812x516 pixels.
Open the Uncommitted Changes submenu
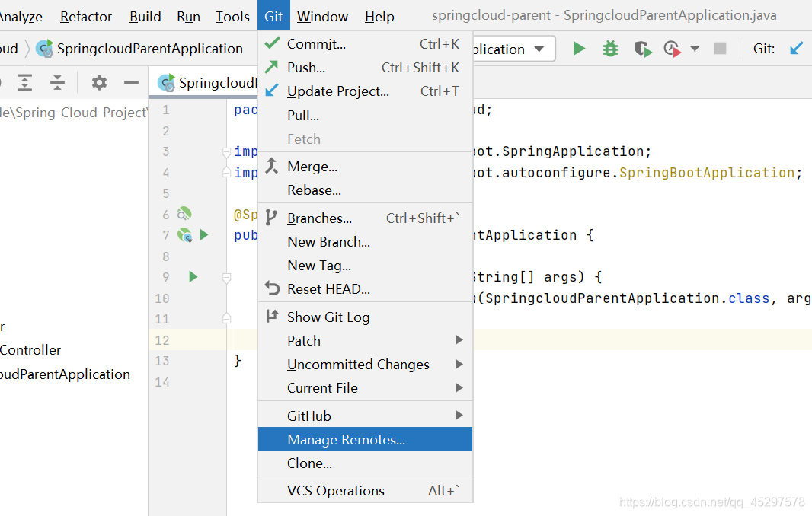click(365, 365)
